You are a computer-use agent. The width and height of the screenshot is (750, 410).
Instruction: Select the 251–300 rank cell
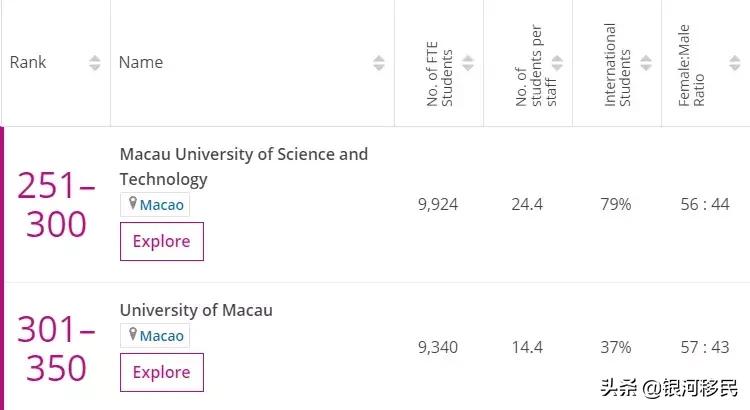[56, 205]
